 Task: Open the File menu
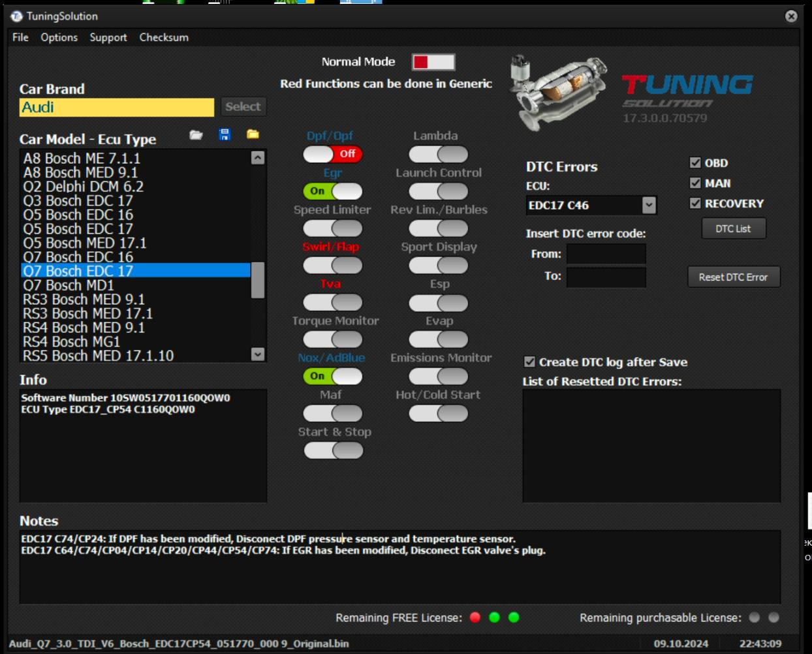point(20,38)
